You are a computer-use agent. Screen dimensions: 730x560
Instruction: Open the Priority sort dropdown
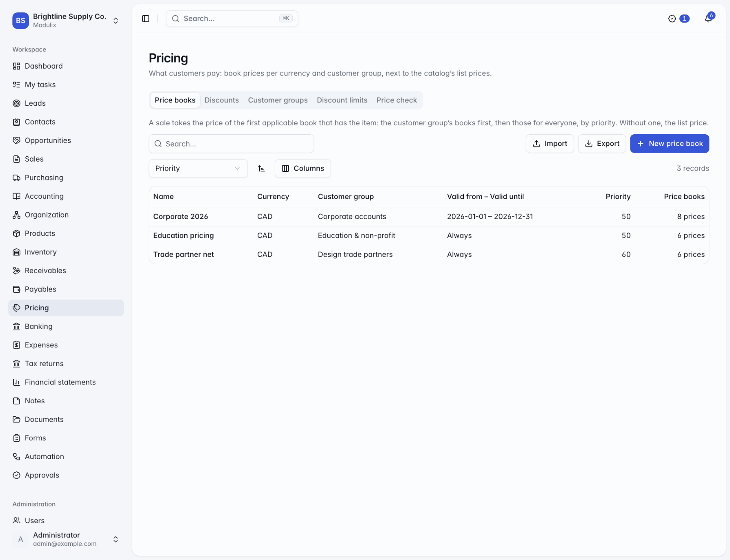click(198, 169)
